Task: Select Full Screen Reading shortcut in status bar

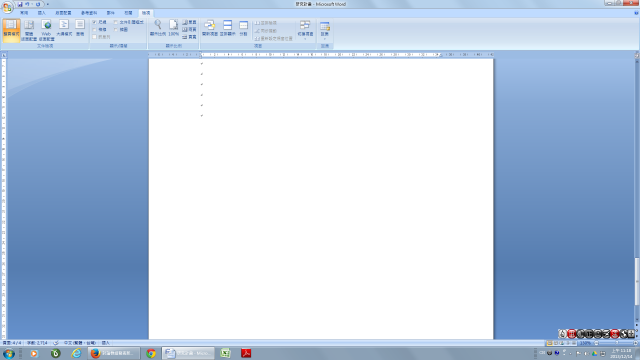Action: coord(556,343)
